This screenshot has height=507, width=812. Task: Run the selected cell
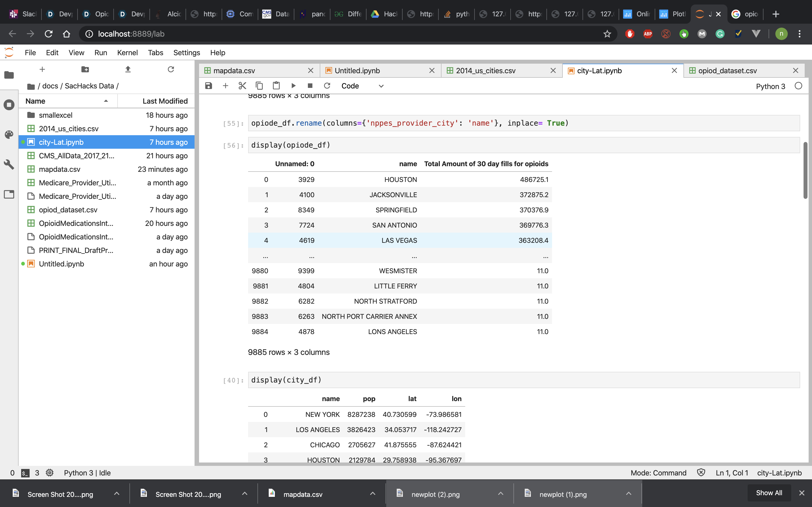click(x=293, y=86)
